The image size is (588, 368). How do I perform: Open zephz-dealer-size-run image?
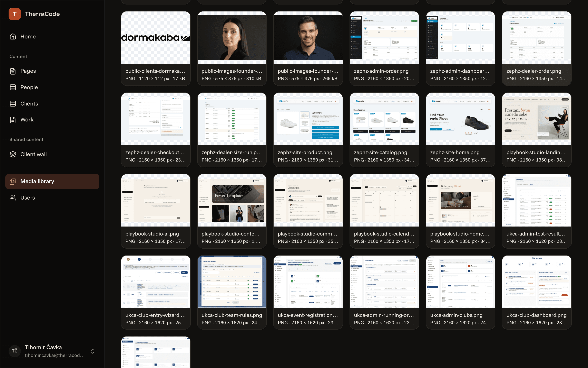(x=232, y=119)
